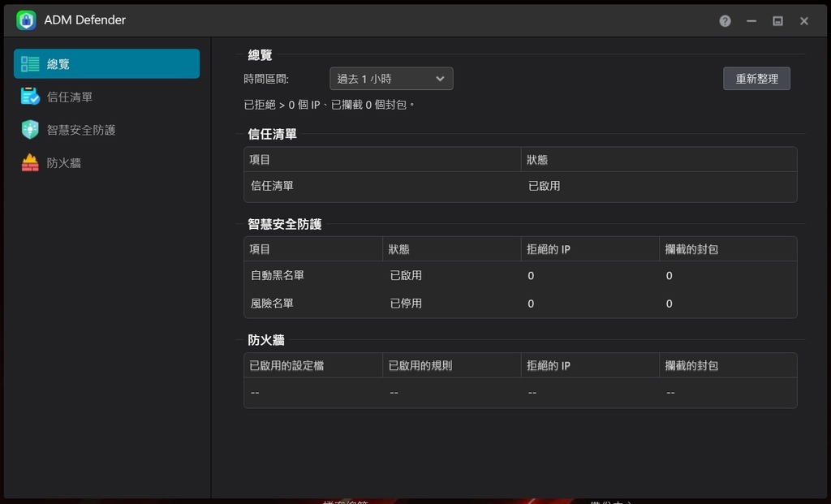
Task: Click the -- value under 已啟用的設定檔
Action: pos(255,393)
